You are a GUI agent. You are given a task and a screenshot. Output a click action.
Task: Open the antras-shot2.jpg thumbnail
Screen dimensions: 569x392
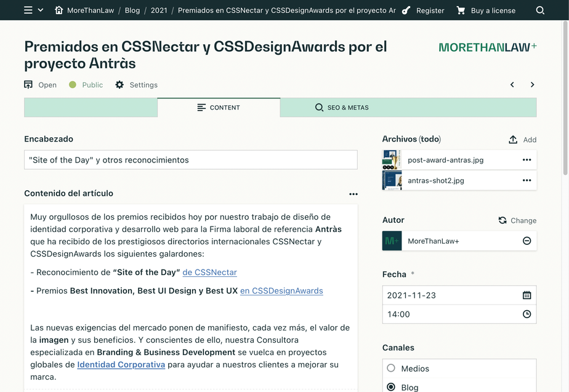coord(392,180)
